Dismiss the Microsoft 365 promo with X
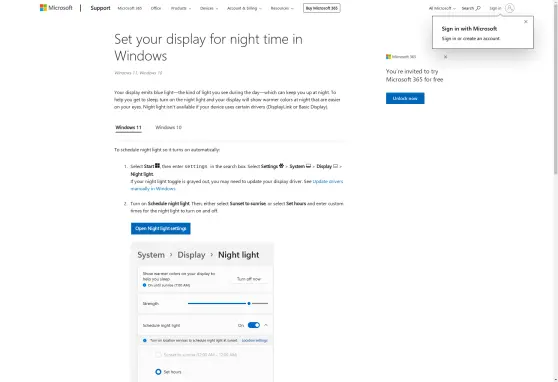Screen dimensions: 558x382 coord(445,57)
